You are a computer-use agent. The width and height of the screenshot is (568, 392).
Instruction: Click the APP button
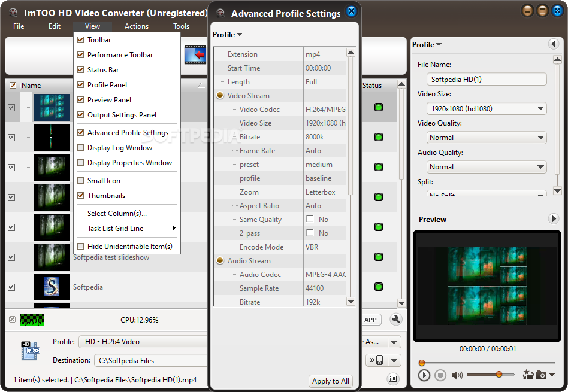[x=370, y=320]
